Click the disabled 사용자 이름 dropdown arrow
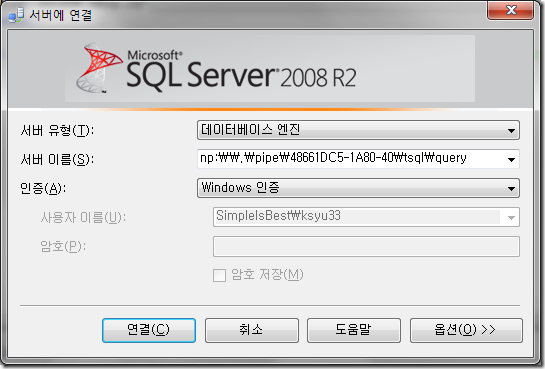Image resolution: width=545 pixels, height=369 pixels. [x=511, y=218]
